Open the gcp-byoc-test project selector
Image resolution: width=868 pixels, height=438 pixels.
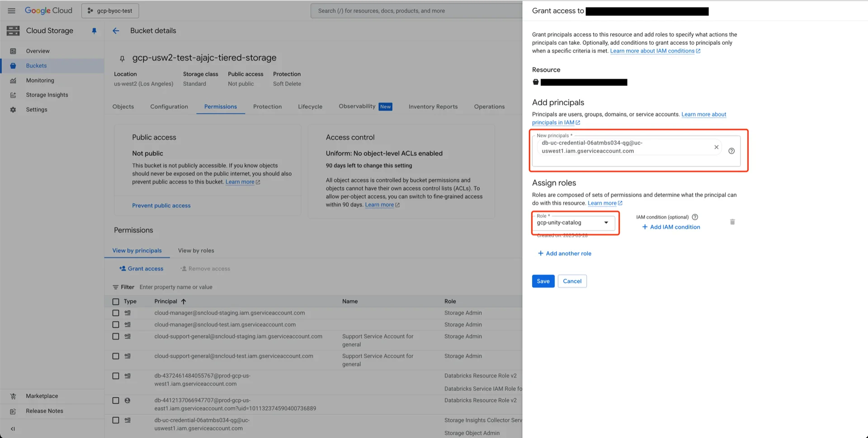(x=110, y=11)
